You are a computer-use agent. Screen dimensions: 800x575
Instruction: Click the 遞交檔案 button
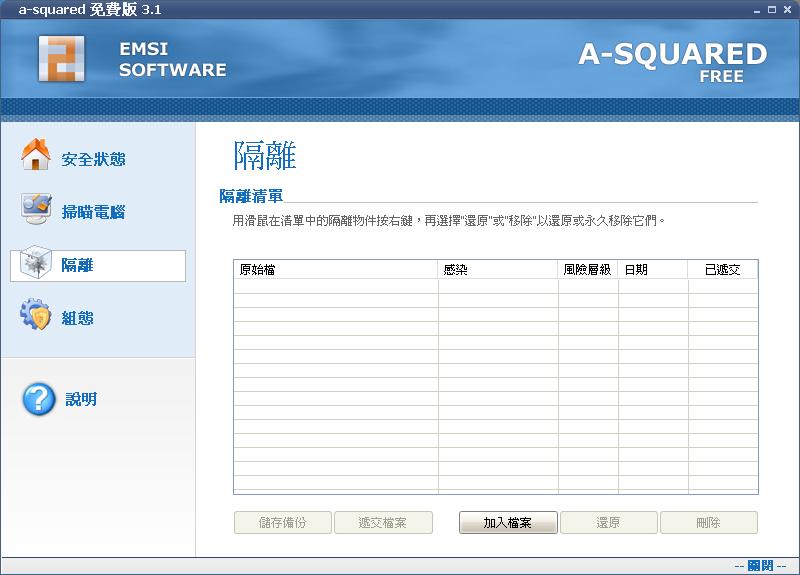[383, 522]
